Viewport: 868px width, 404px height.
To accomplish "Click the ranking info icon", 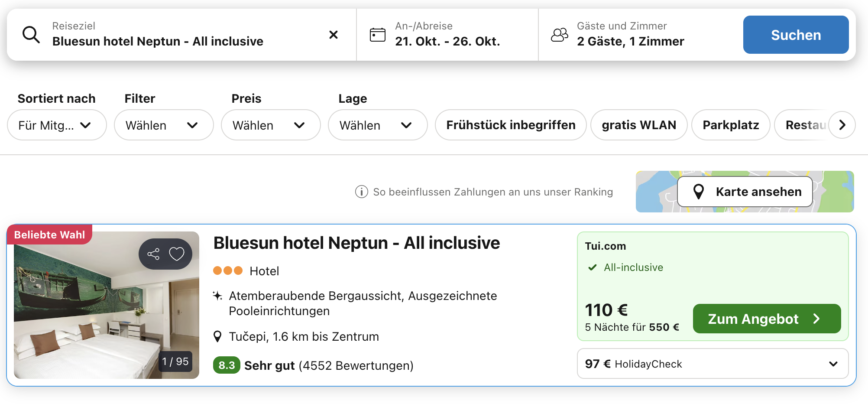I will click(361, 192).
